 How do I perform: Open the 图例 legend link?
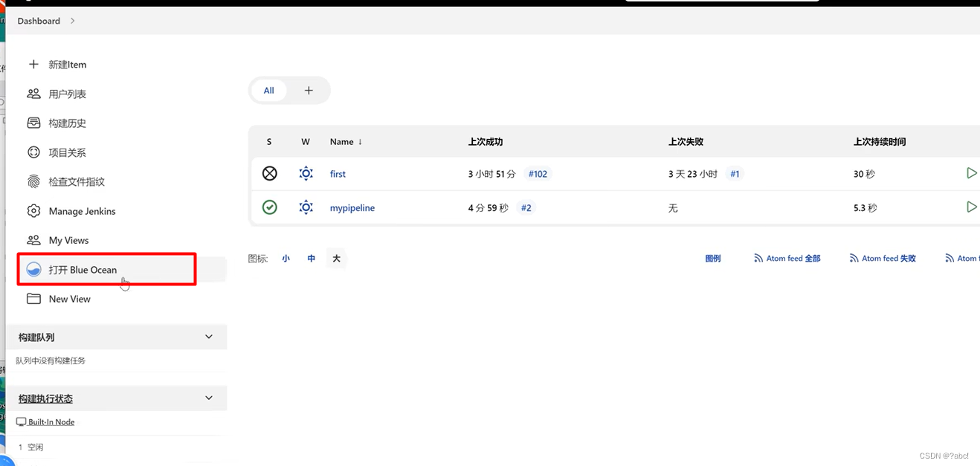[713, 259]
